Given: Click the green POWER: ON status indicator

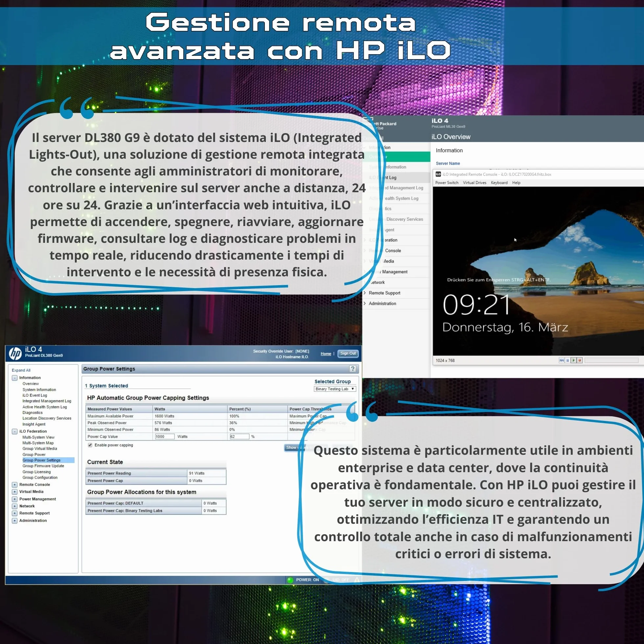Looking at the screenshot, I should (290, 580).
